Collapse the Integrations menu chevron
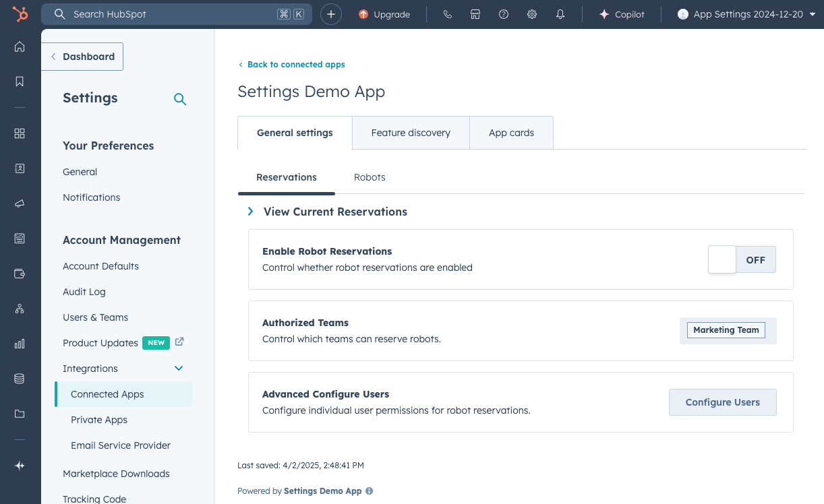This screenshot has height=504, width=824. [179, 369]
